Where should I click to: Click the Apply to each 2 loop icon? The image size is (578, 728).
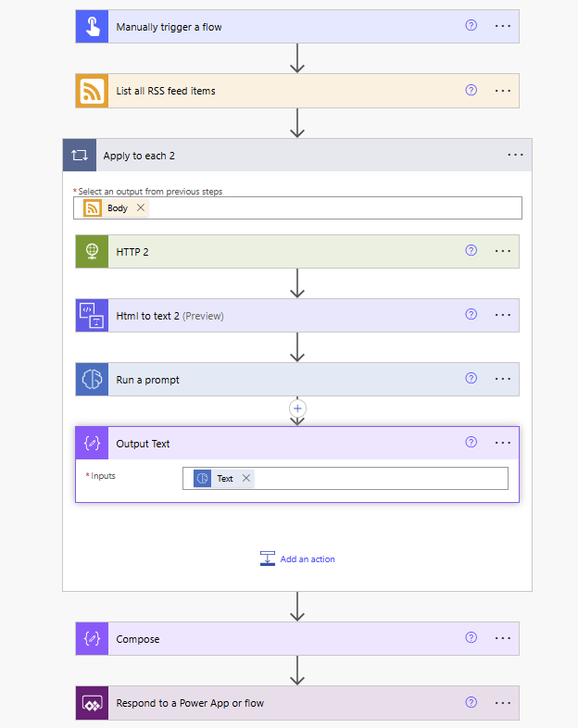tap(80, 155)
